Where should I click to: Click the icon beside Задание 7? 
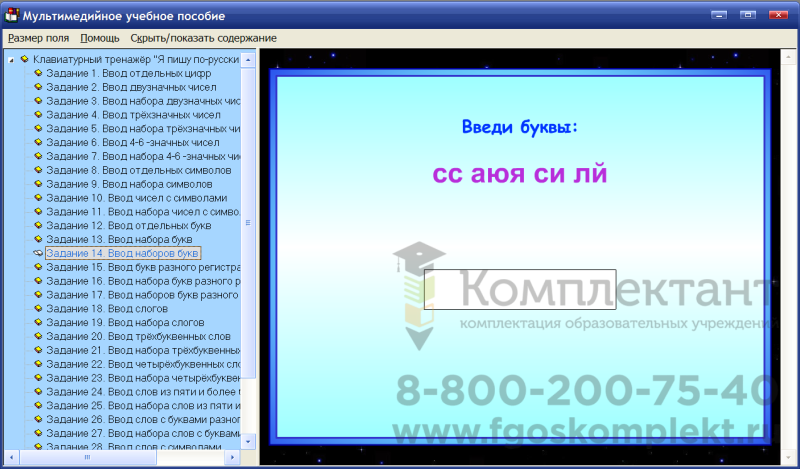pos(38,156)
